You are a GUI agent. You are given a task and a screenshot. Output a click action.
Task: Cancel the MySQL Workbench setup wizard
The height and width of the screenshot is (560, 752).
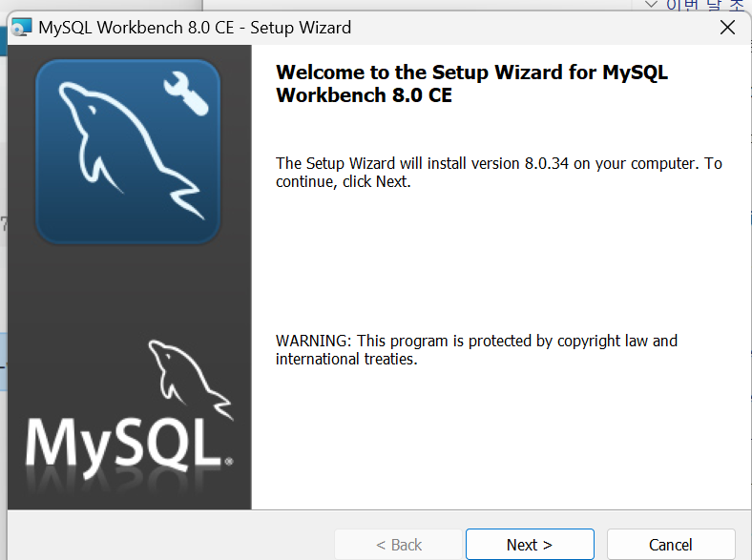coord(671,544)
